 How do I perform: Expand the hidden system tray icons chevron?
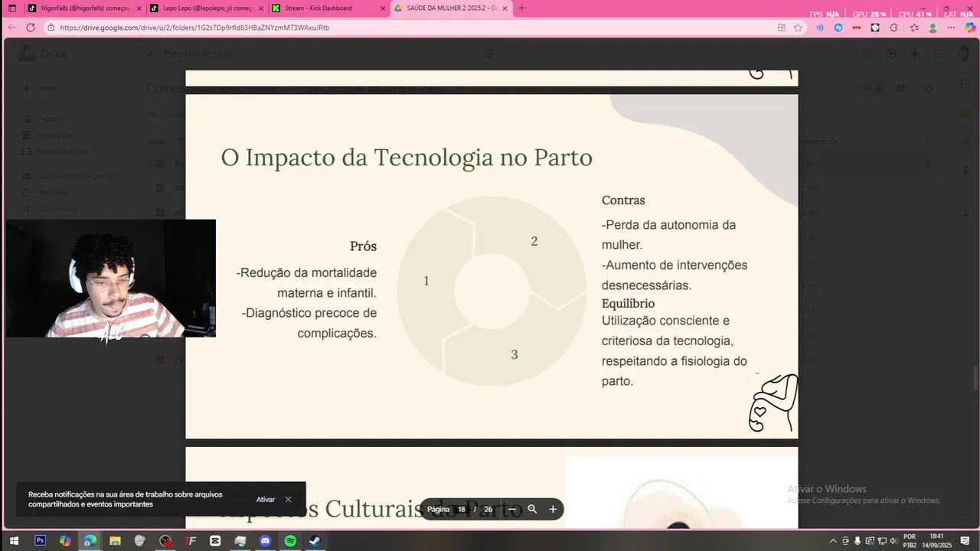tap(833, 541)
